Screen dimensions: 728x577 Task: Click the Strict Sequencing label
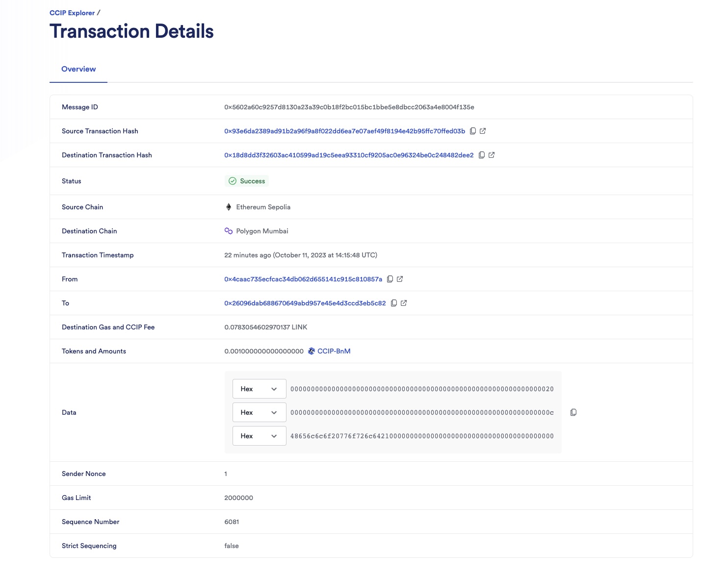pos(89,546)
